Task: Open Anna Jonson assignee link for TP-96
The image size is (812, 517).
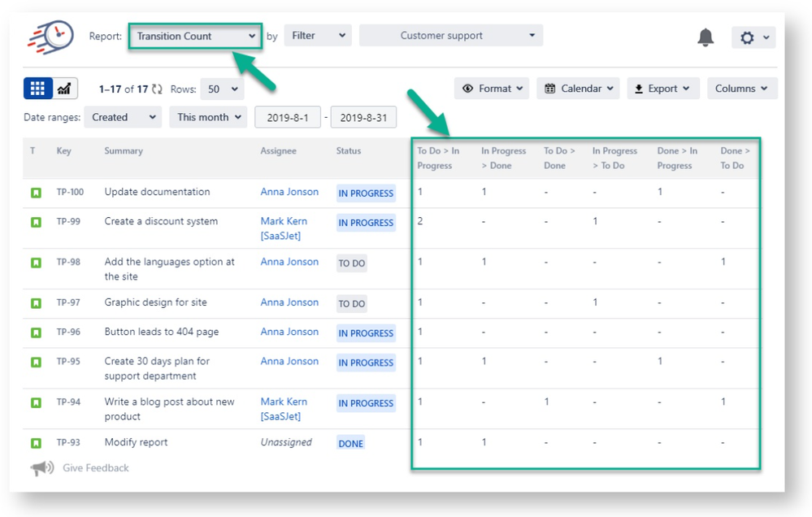Action: click(x=289, y=332)
